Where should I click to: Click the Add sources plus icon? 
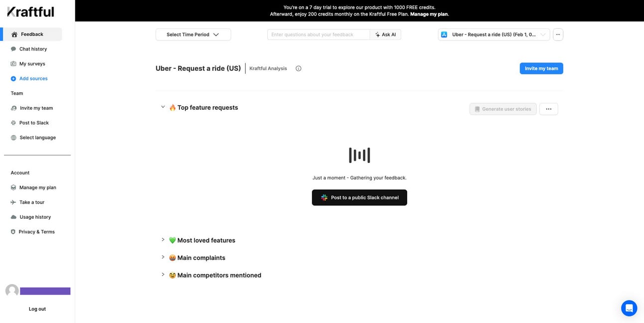[13, 79]
